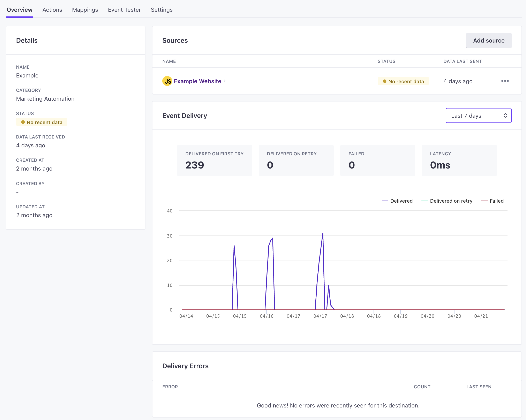Click the JS source icon
The image size is (526, 420).
tap(167, 81)
